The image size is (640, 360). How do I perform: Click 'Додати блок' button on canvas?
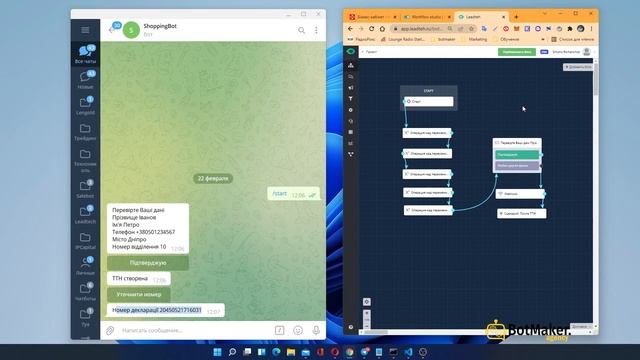(578, 67)
